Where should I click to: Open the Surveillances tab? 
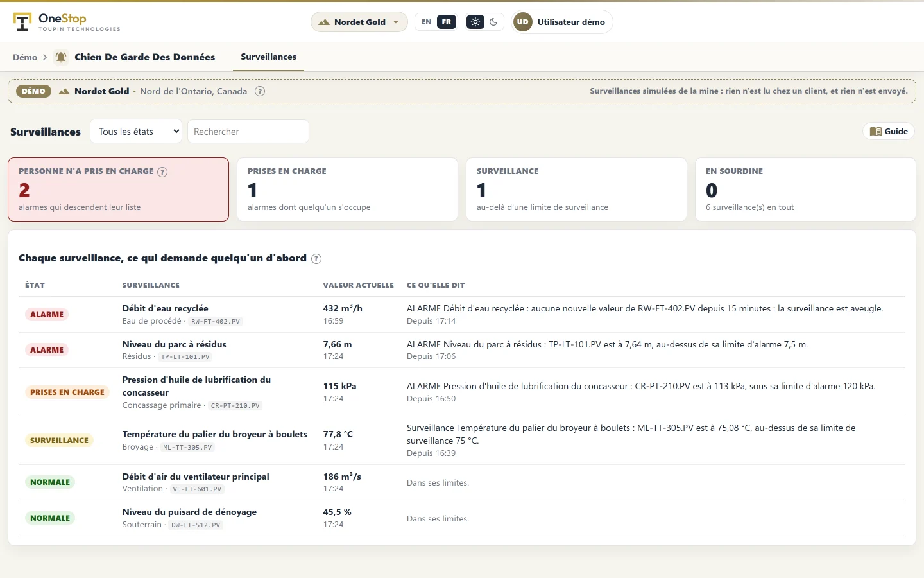pyautogui.click(x=268, y=57)
